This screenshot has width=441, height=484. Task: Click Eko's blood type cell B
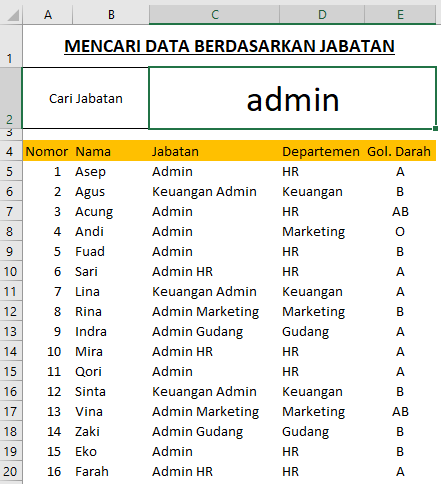click(x=400, y=451)
